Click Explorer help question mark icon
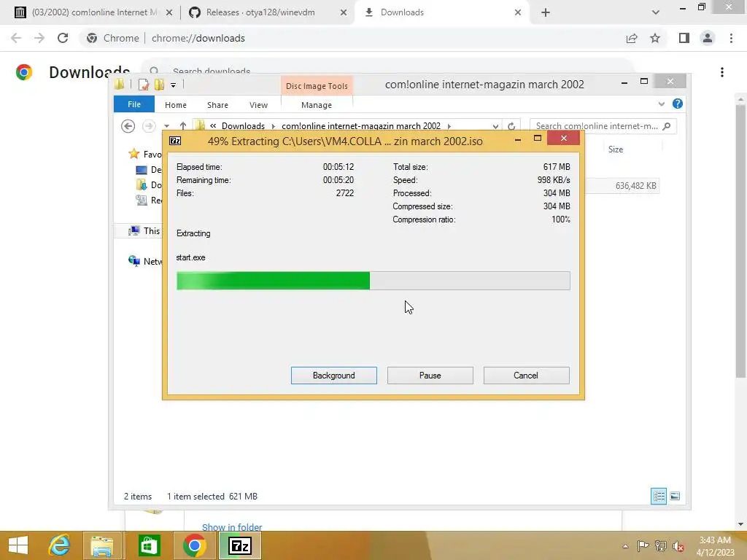The height and width of the screenshot is (560, 747). [678, 104]
